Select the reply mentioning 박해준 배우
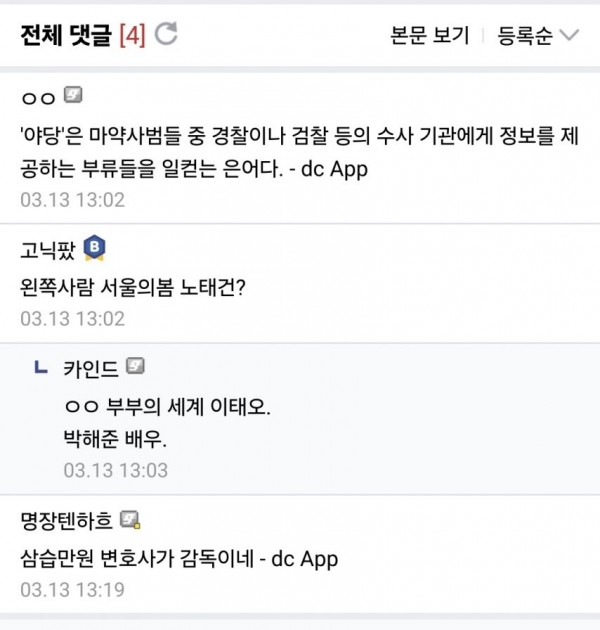 (167, 423)
